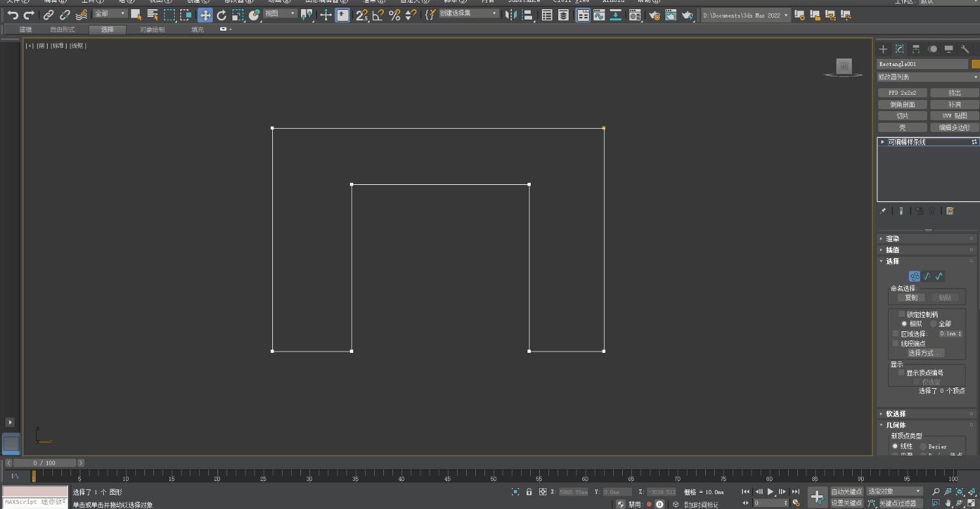Activate the Rotate tool
The image size is (980, 509).
click(x=221, y=15)
